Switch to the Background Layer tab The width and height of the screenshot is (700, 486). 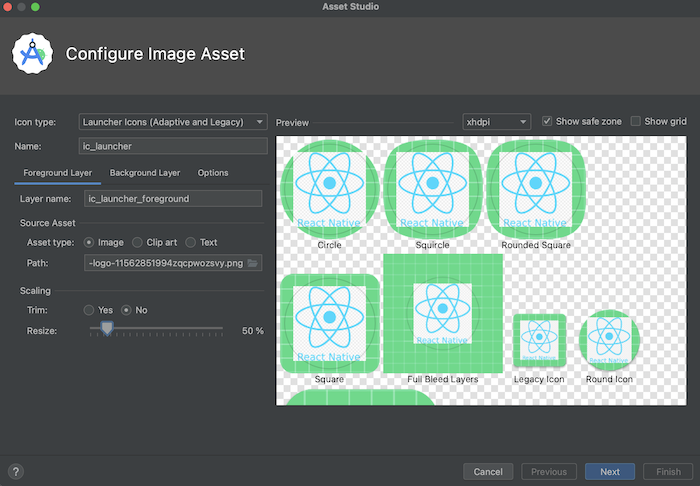(x=145, y=173)
